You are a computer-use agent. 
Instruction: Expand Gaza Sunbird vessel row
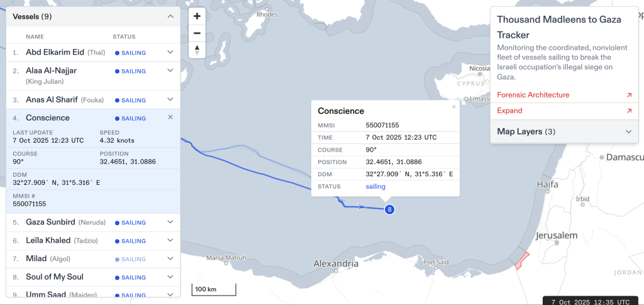pos(170,222)
